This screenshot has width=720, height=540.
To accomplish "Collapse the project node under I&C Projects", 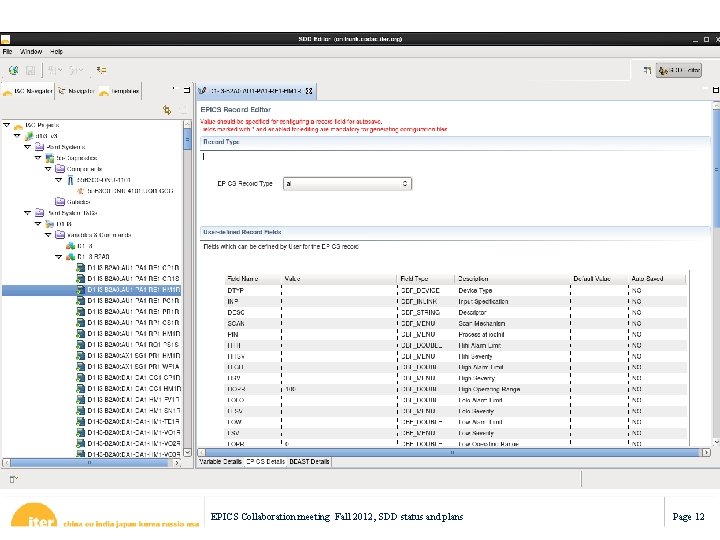I will (17, 135).
